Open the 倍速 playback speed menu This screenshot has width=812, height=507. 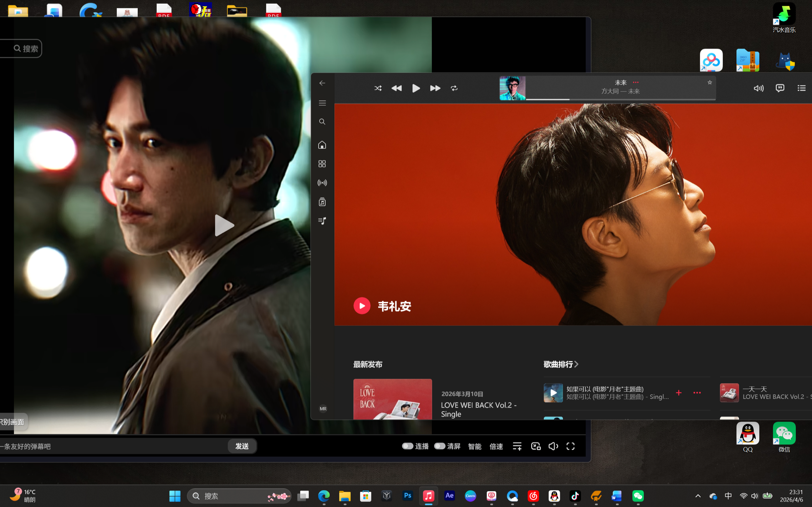[x=496, y=446]
